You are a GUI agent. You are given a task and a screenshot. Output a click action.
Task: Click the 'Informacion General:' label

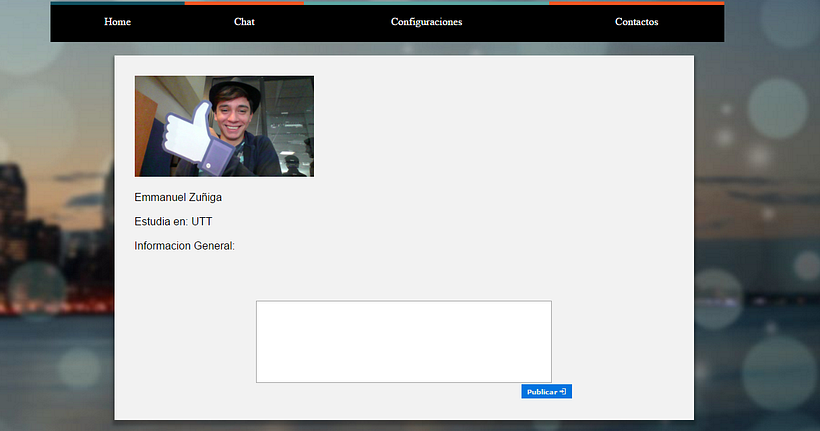click(185, 246)
